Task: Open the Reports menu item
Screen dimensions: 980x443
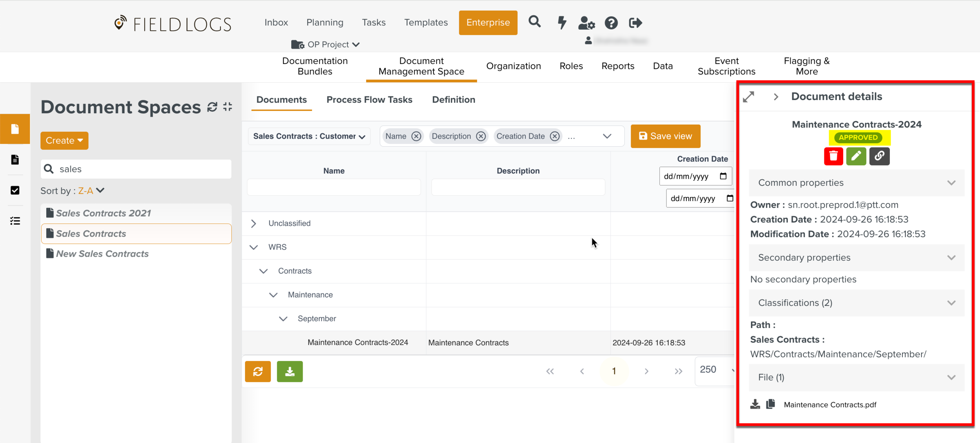Action: tap(617, 66)
